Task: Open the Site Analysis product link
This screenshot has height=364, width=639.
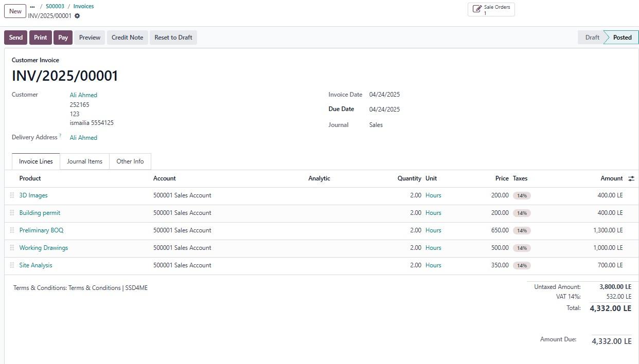Action: (35, 265)
